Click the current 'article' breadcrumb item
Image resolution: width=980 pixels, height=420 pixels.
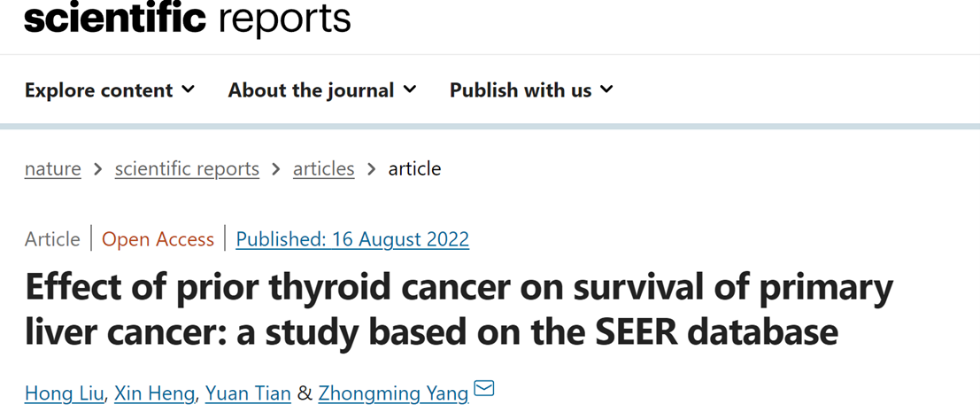(414, 168)
